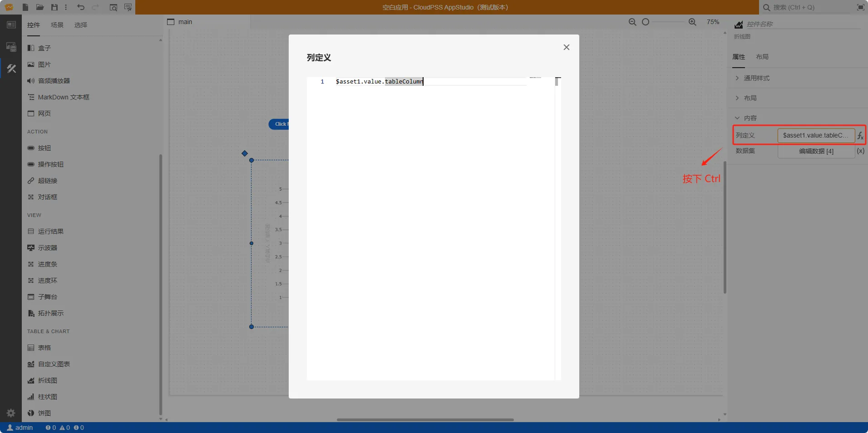Screen dimensions: 868x433
Task: Select the 对话框 widget
Action: point(42,197)
